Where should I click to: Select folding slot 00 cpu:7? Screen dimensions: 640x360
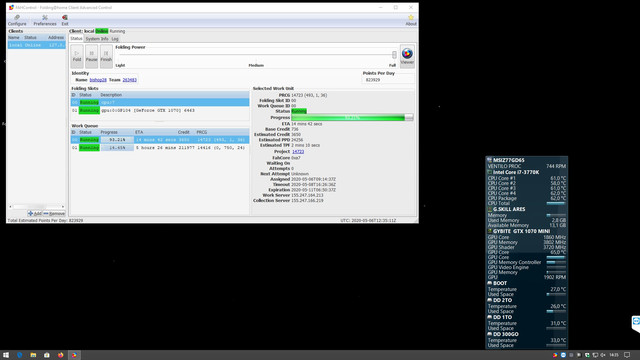160,102
